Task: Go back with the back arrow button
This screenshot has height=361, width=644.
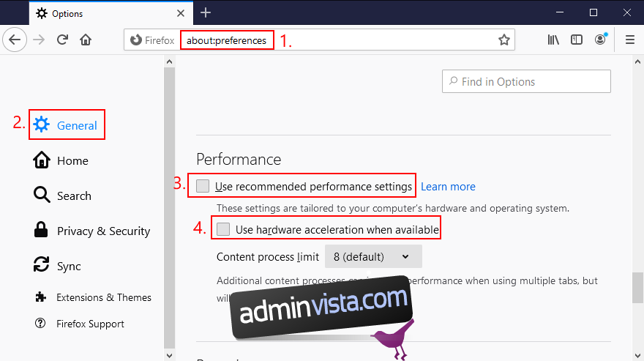Action: (15, 40)
